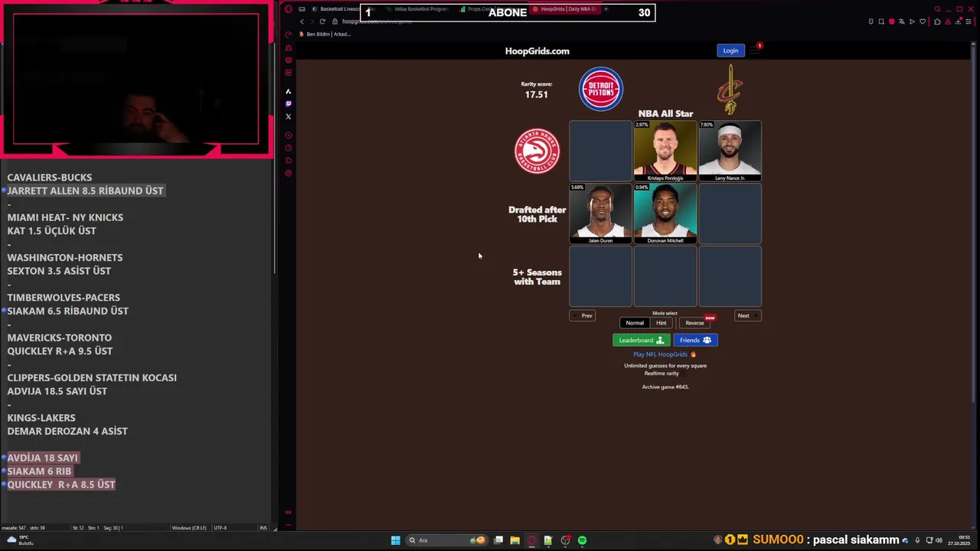The width and height of the screenshot is (980, 551).
Task: Open the Aria AI sidebar icon
Action: [x=289, y=91]
